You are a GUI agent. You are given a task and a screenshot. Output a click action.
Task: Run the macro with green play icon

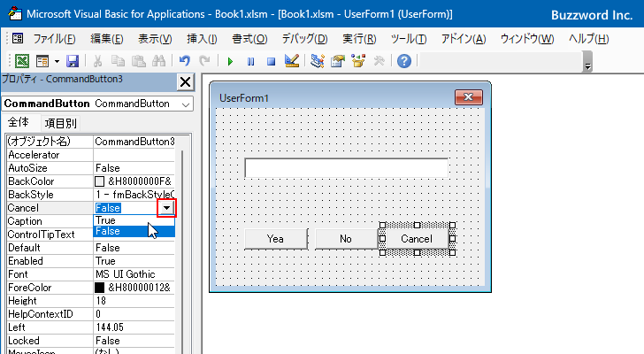pyautogui.click(x=230, y=62)
